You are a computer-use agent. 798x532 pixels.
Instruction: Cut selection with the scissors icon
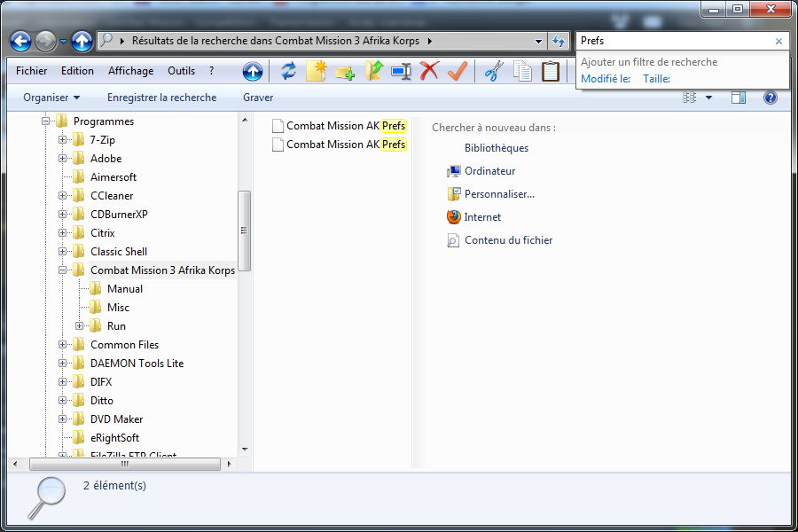[x=494, y=71]
